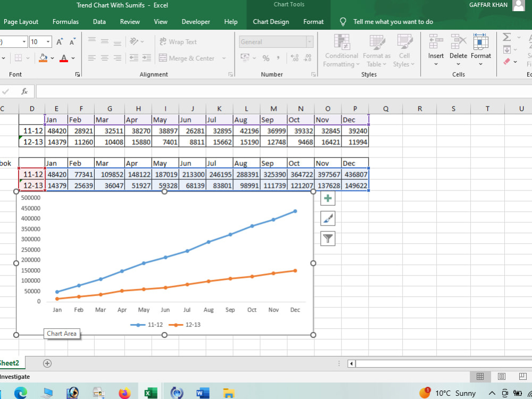Image resolution: width=532 pixels, height=399 pixels.
Task: Open the borders tool
Action: [18, 58]
